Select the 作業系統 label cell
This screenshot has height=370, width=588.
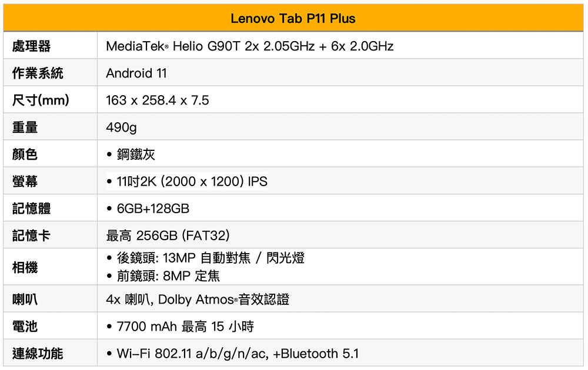(x=38, y=73)
